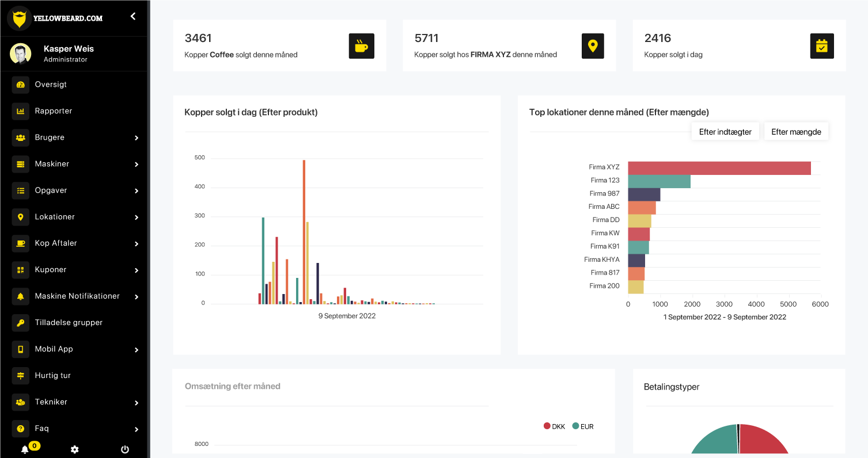The image size is (868, 458).
Task: Click the 5711 cups count value
Action: tap(427, 38)
